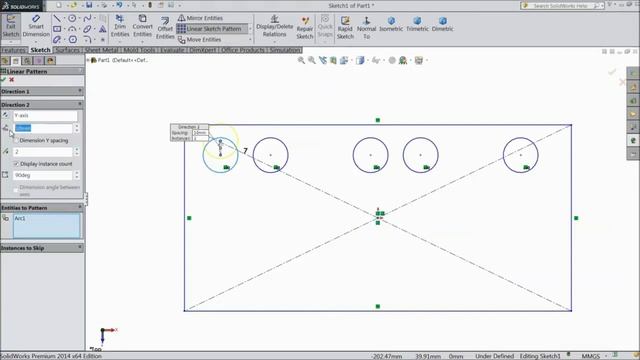This screenshot has width=640, height=360.
Task: Adjust the angle field stepper arrows
Action: [x=77, y=175]
